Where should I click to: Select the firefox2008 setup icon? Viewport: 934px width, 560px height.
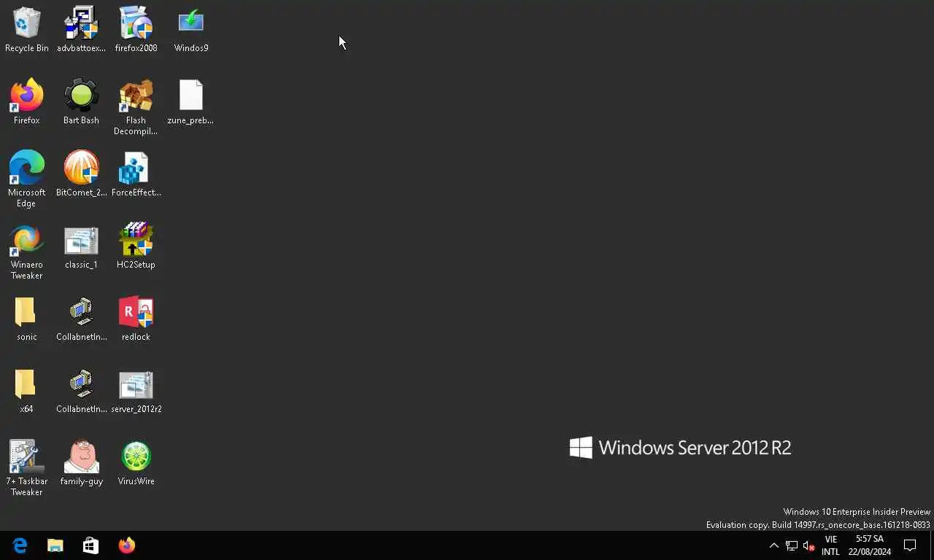pos(136,30)
